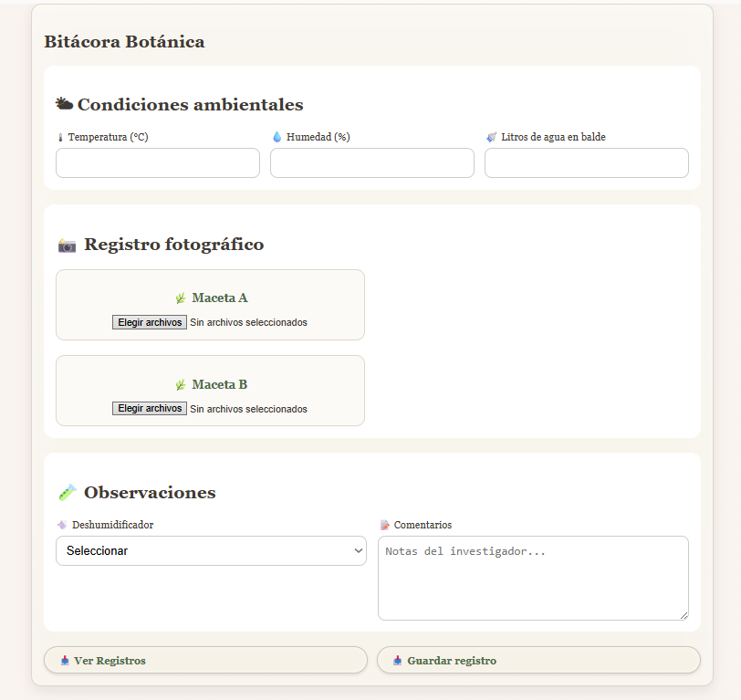
Task: Open Ver Registros
Action: click(x=205, y=660)
